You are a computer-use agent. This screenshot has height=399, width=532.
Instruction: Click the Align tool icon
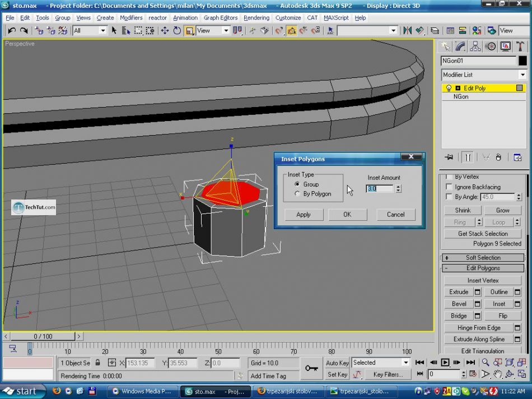click(420, 31)
